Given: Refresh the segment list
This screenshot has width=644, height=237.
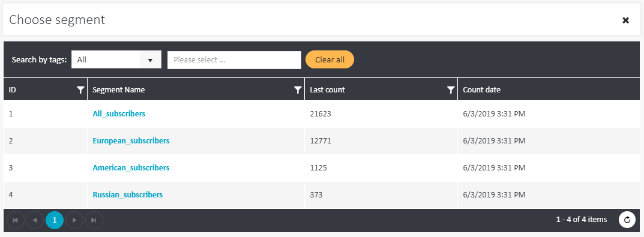Looking at the screenshot, I should pos(627,220).
